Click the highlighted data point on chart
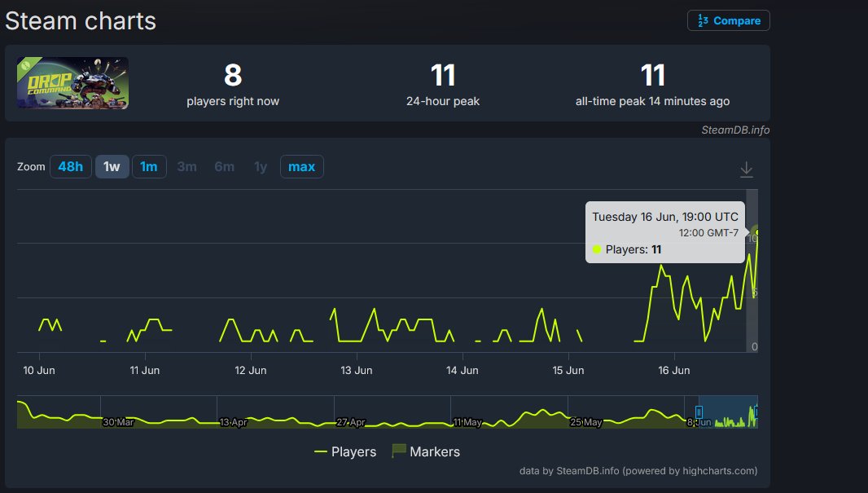Viewport: 868px width, 493px height. coord(756,232)
